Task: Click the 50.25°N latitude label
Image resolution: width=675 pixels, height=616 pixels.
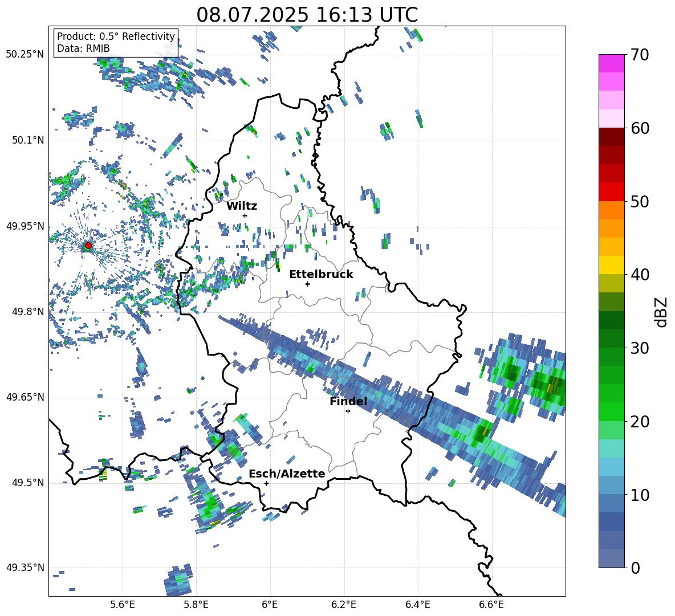Action: pos(25,55)
